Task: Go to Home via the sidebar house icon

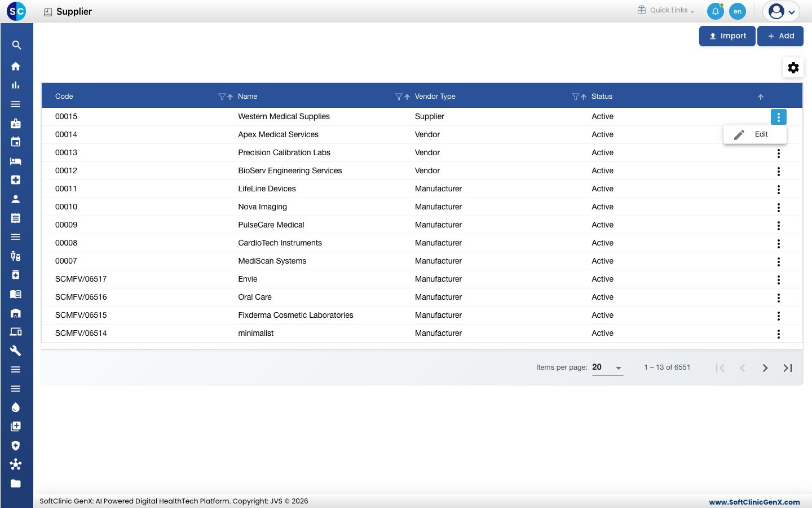Action: (x=16, y=66)
